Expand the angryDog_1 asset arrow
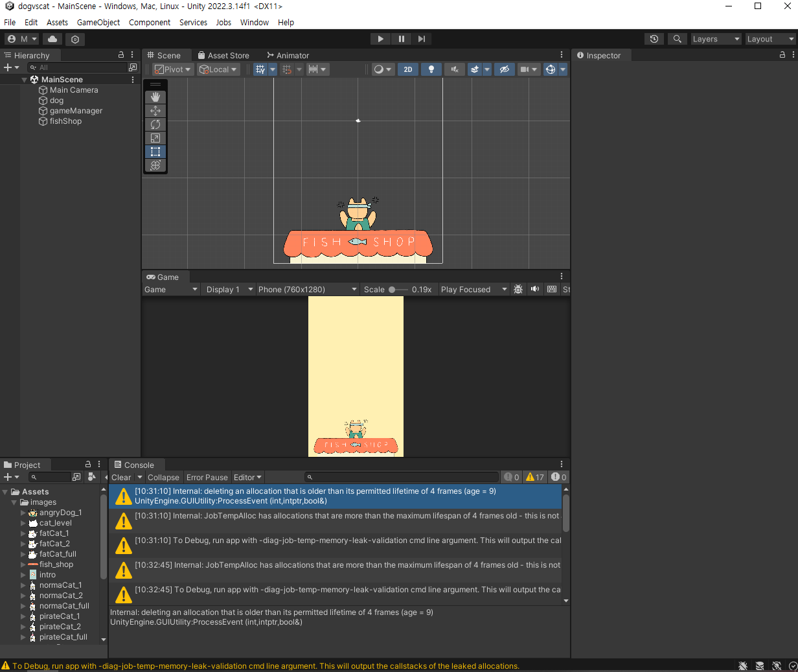798x672 pixels. [x=23, y=513]
